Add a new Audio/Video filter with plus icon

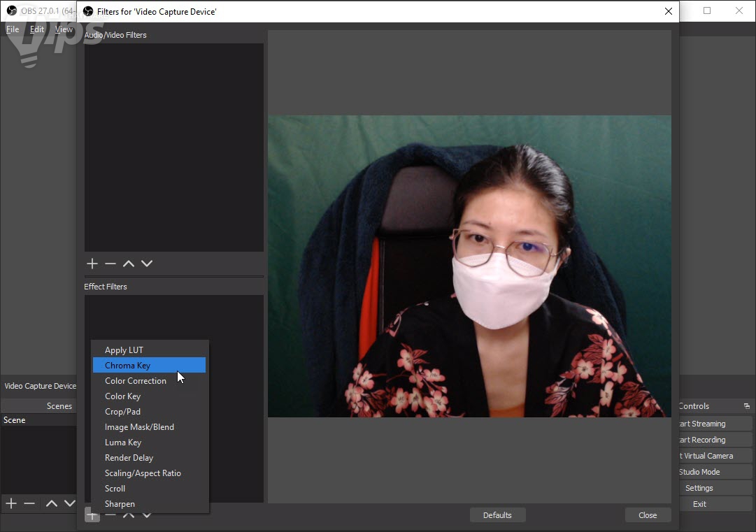(92, 264)
